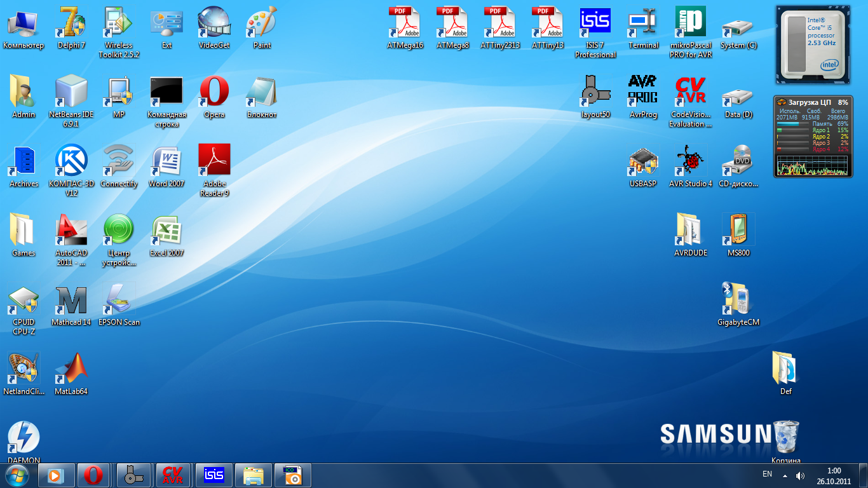Select the ISIS 7 Professional shortcut
Screen dimensions: 868x488
tap(595, 25)
